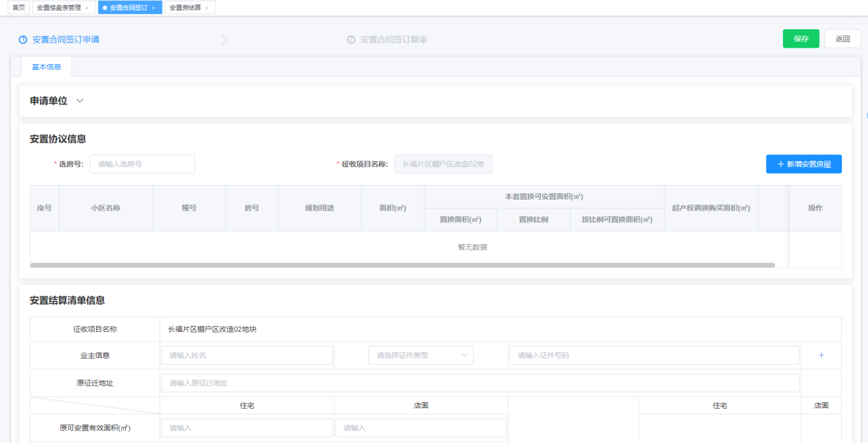Click 长福片区棚户区改造02地块 value
The width and height of the screenshot is (868, 443).
[x=212, y=329]
